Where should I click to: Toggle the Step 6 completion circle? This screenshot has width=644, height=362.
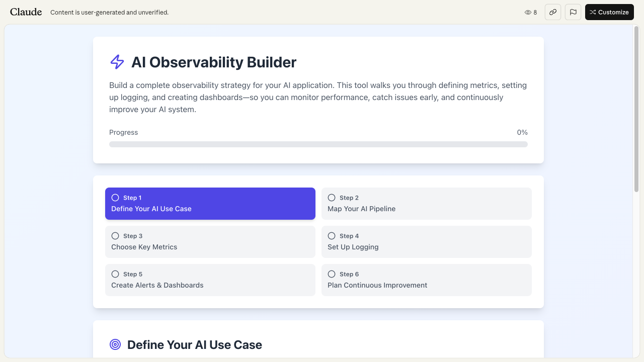coord(332,274)
